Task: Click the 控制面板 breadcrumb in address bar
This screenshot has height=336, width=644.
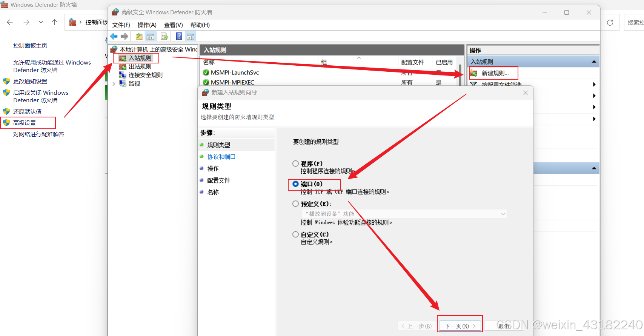Action: tap(97, 22)
